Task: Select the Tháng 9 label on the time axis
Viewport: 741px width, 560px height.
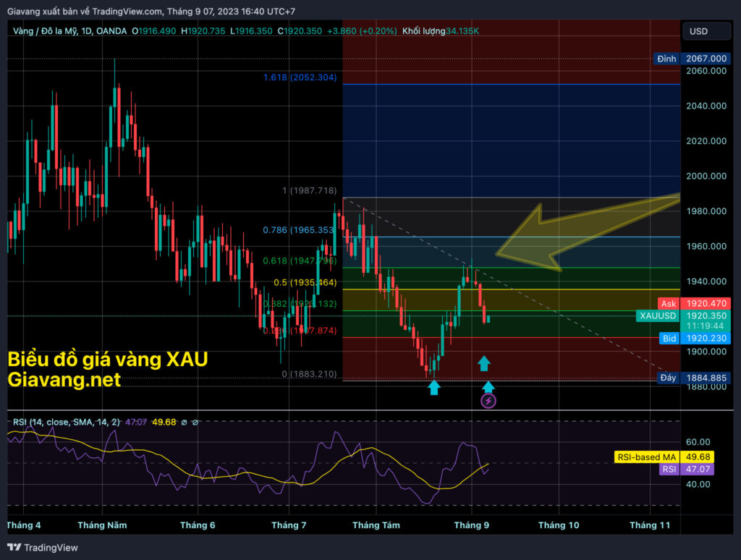Action: click(470, 525)
